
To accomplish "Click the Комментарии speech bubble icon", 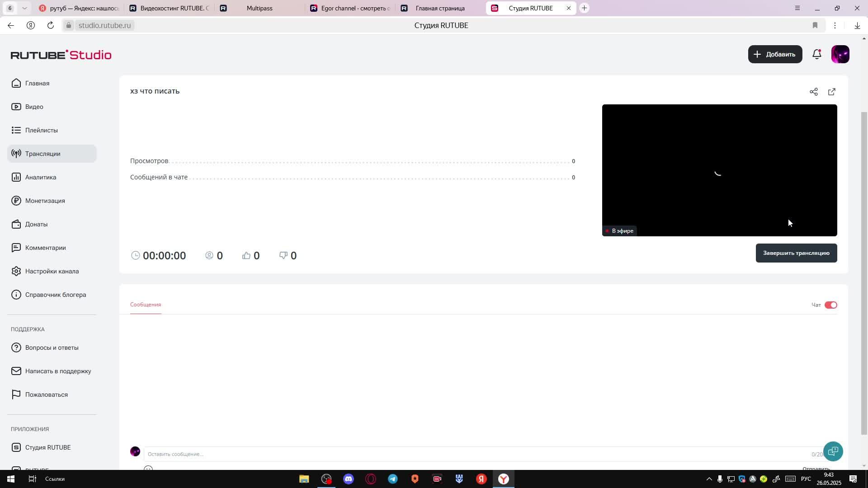I will 16,248.
